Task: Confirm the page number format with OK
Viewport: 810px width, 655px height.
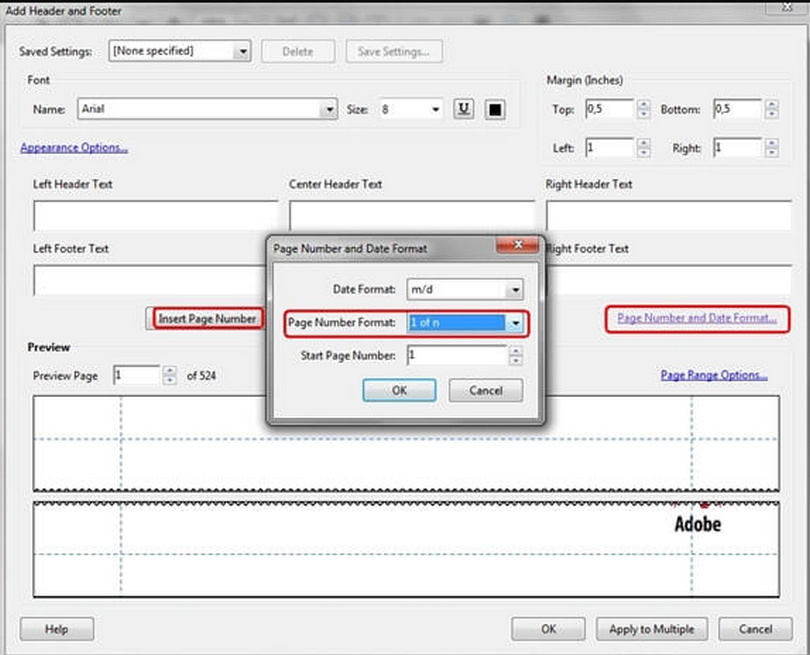Action: pos(399,390)
